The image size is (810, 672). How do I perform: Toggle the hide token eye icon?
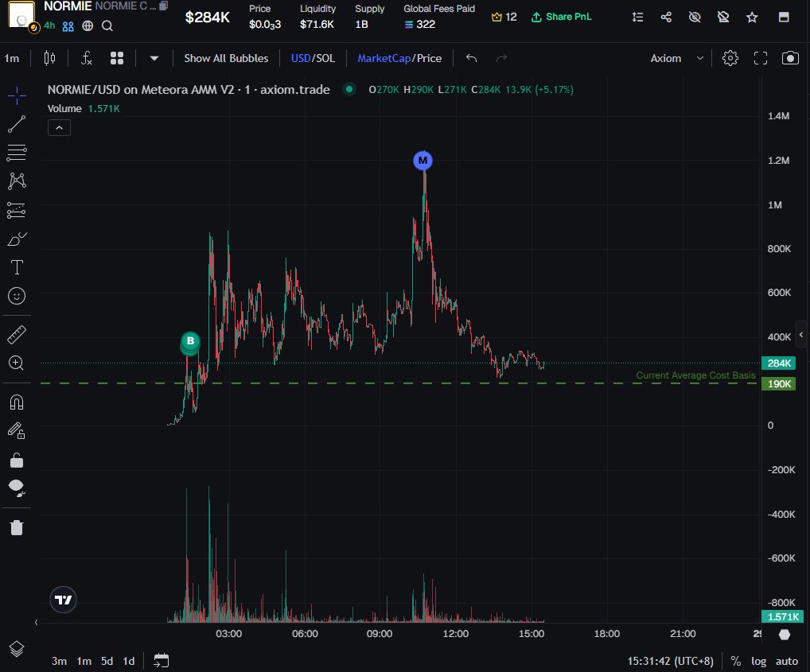point(695,17)
